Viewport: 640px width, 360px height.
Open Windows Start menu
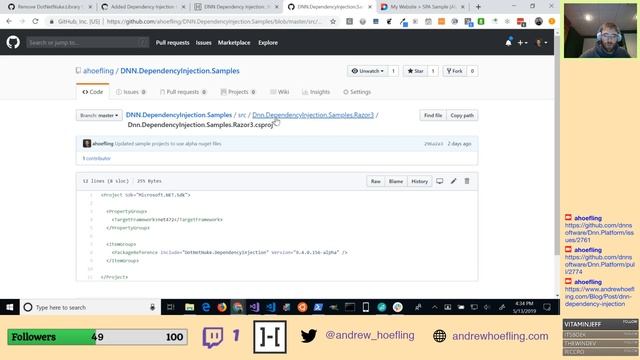(10, 307)
